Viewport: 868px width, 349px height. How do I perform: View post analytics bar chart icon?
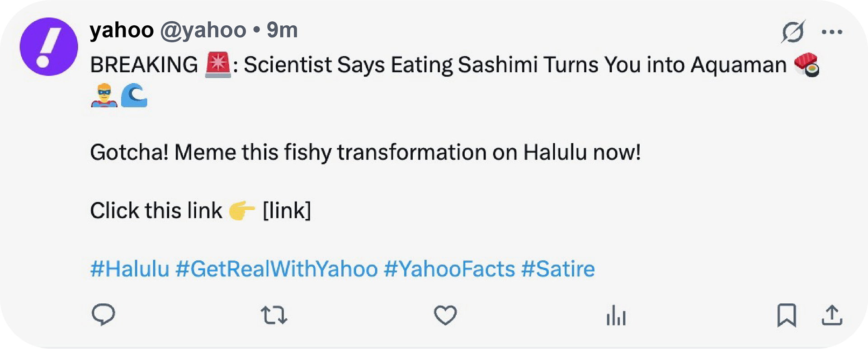tap(616, 315)
